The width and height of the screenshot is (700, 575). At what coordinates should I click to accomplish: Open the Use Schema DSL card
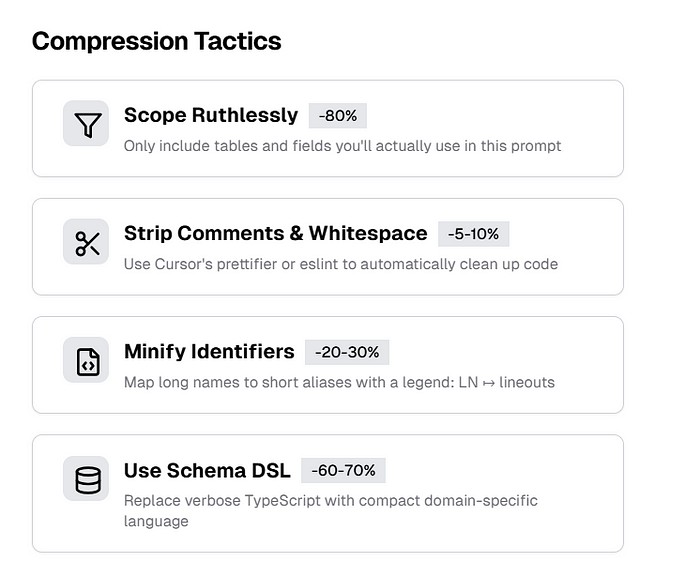click(328, 494)
